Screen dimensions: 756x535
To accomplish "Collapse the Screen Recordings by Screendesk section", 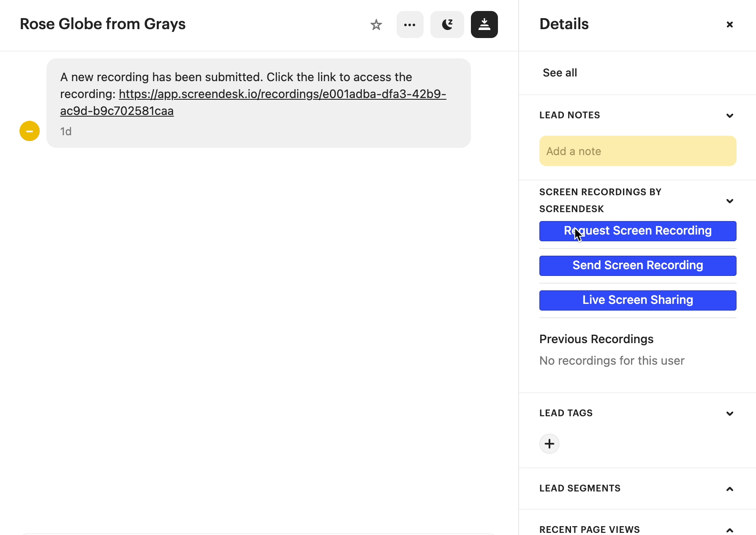I will click(729, 201).
